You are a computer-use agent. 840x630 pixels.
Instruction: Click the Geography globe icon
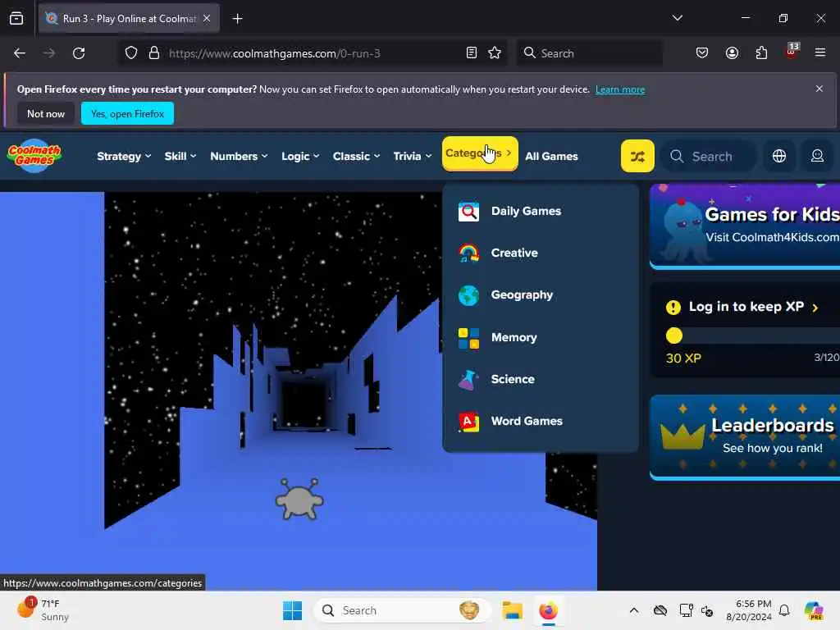468,295
